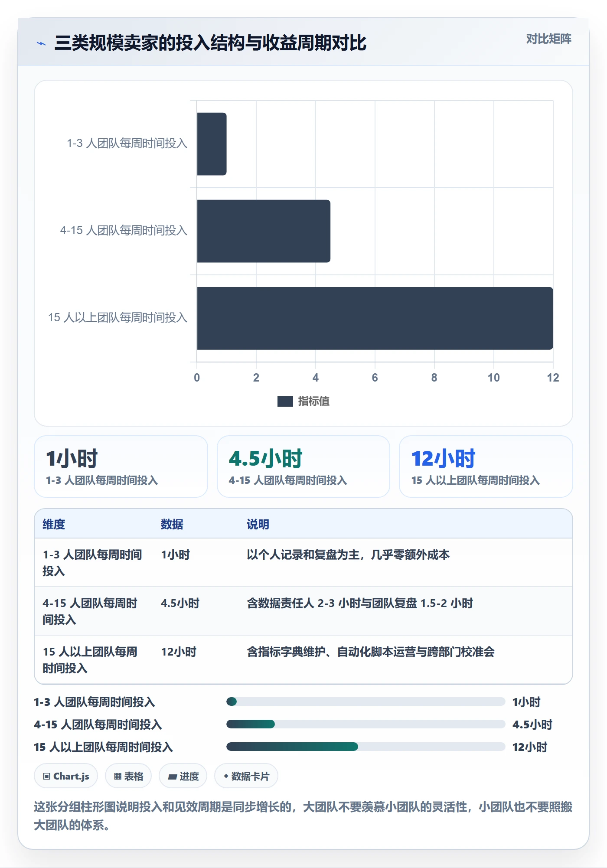Click the table cell 以个人记录和复盘为主
The height and width of the screenshot is (868, 607).
348,555
